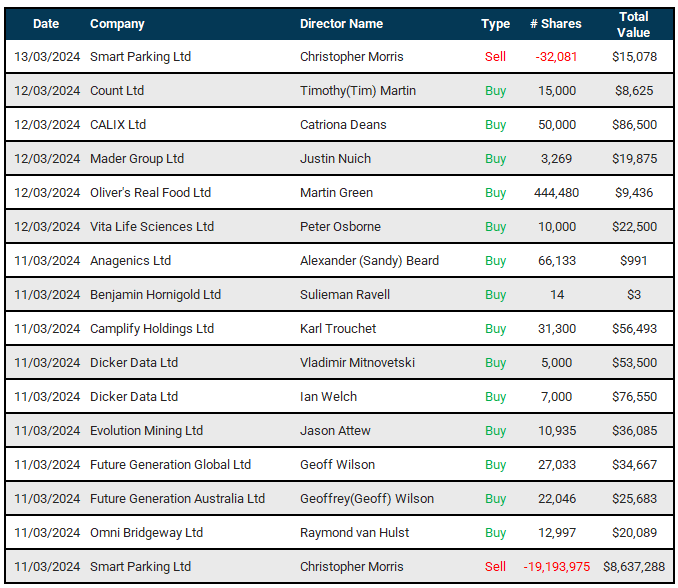This screenshot has width=678, height=588.
Task: Select the Omni Bridgeway Ltd row
Action: (339, 533)
